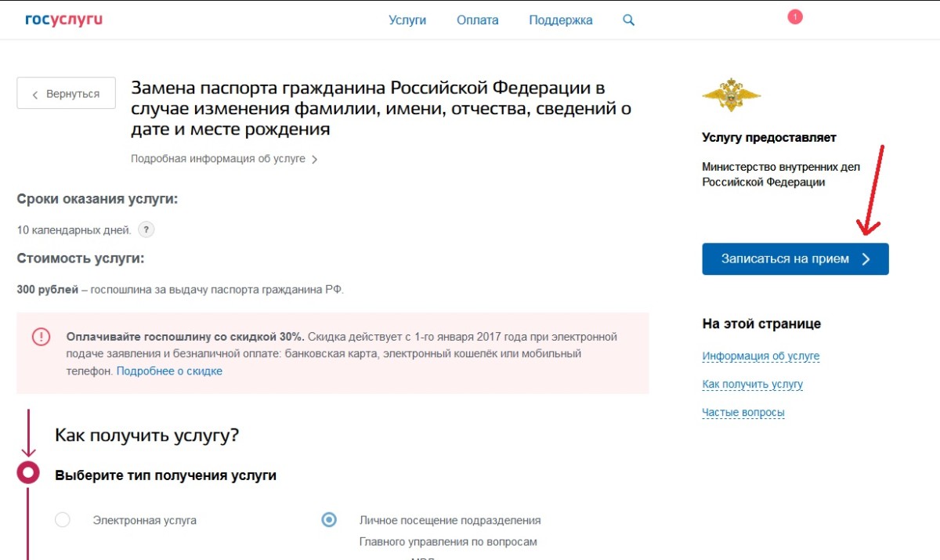Click the Госуслуги logo
This screenshot has width=940, height=560.
click(64, 20)
